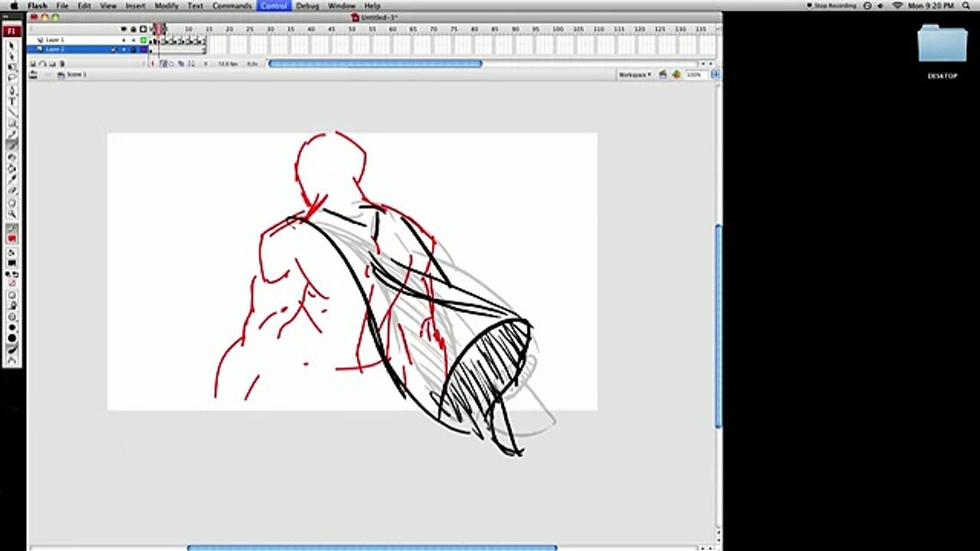Screen dimensions: 980x551
Task: Select the Eraser tool
Action: click(11, 190)
